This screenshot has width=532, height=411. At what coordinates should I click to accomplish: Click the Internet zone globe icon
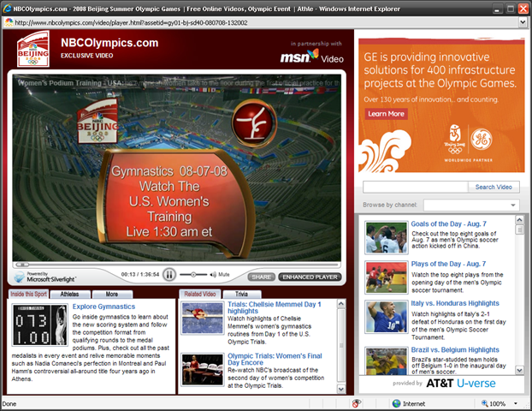tap(396, 403)
